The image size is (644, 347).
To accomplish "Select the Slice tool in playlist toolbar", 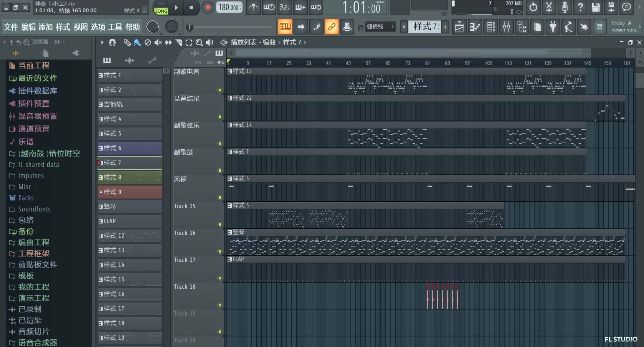I will [179, 42].
